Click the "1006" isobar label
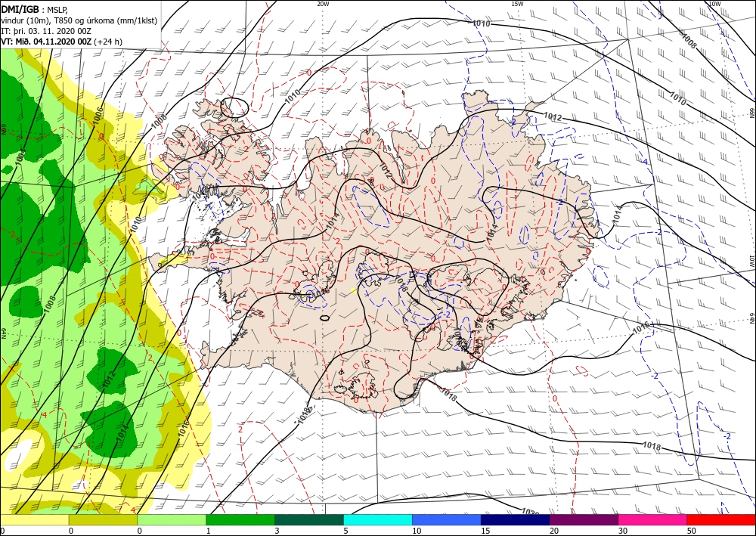 (x=98, y=116)
